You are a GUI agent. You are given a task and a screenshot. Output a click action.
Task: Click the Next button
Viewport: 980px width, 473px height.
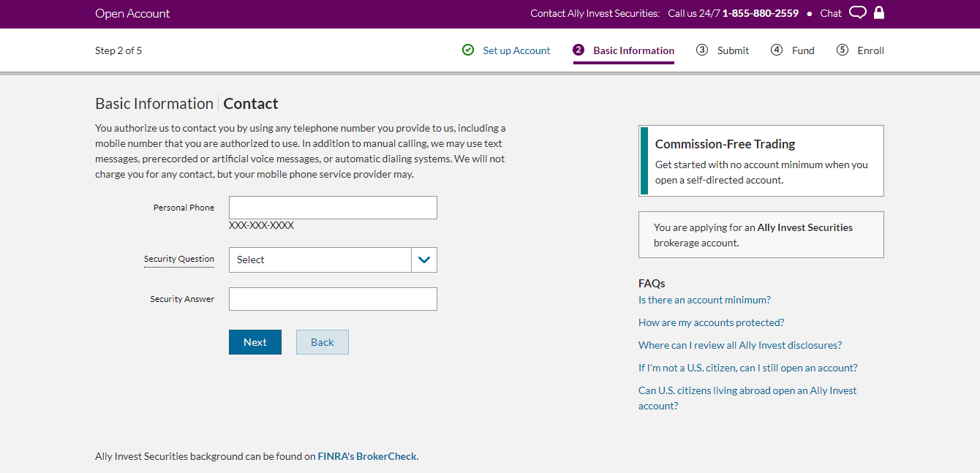pyautogui.click(x=255, y=342)
